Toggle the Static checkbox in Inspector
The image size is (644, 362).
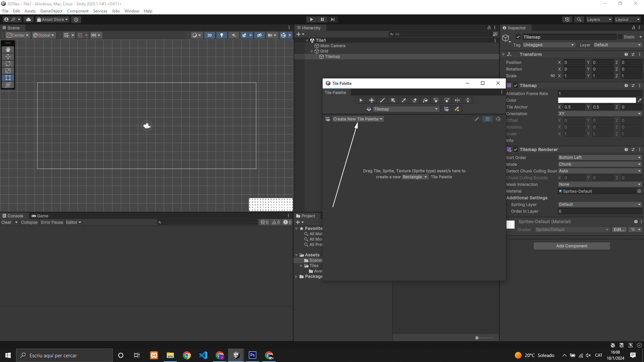(x=620, y=37)
